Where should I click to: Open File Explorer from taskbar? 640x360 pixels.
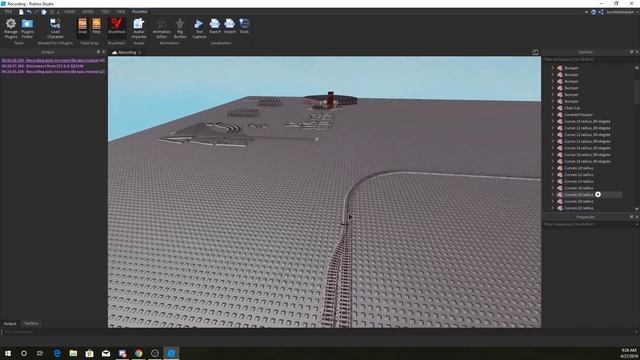73,353
